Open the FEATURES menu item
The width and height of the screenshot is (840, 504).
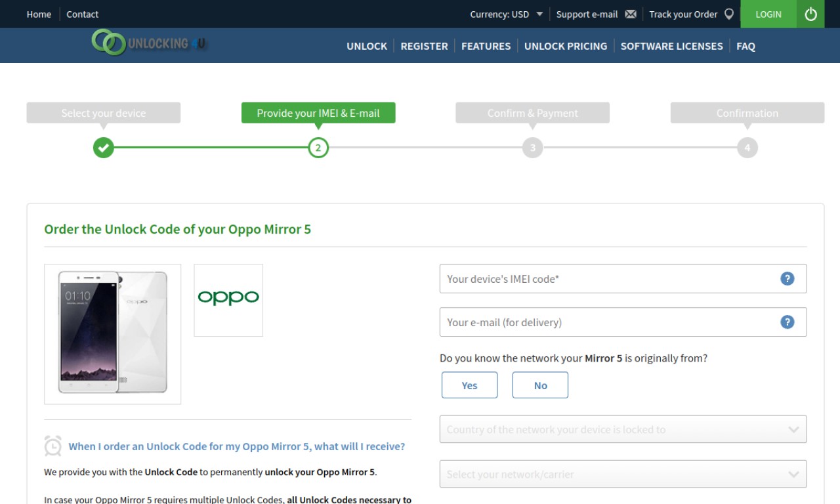coord(486,46)
